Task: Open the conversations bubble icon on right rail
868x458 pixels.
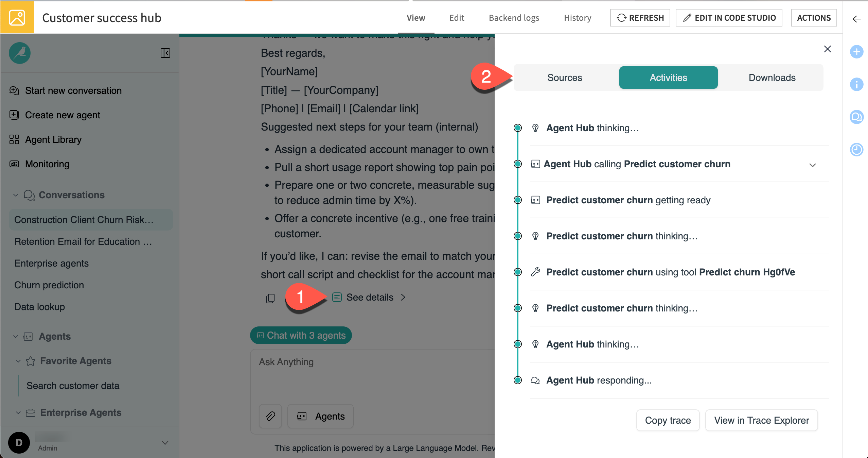Action: pos(857,117)
